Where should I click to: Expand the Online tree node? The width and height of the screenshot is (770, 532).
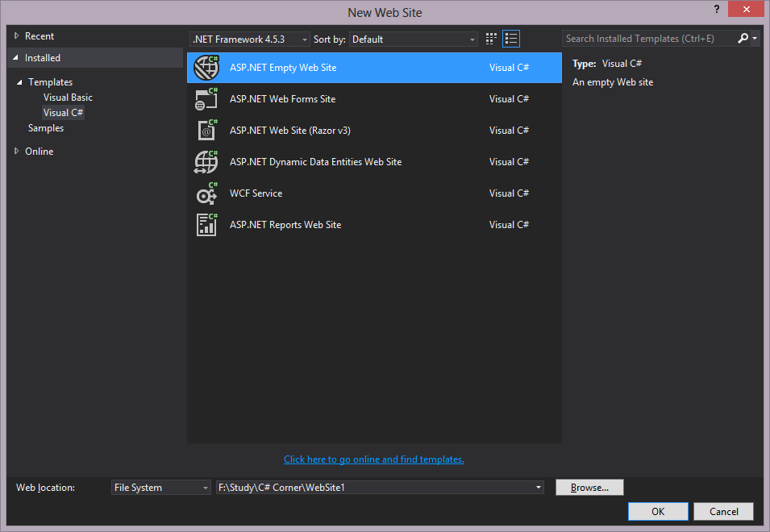point(16,152)
